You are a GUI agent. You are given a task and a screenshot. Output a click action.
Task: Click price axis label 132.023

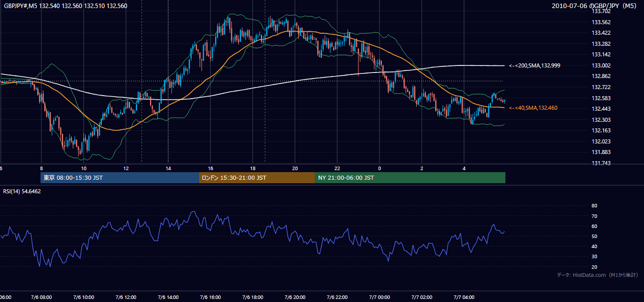602,141
